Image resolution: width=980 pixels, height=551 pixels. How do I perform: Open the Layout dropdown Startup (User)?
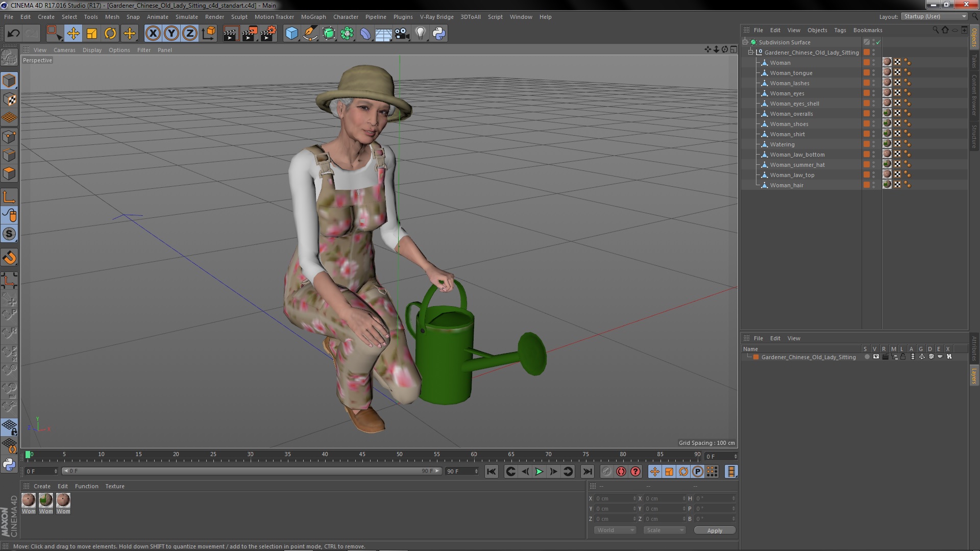[x=934, y=16]
